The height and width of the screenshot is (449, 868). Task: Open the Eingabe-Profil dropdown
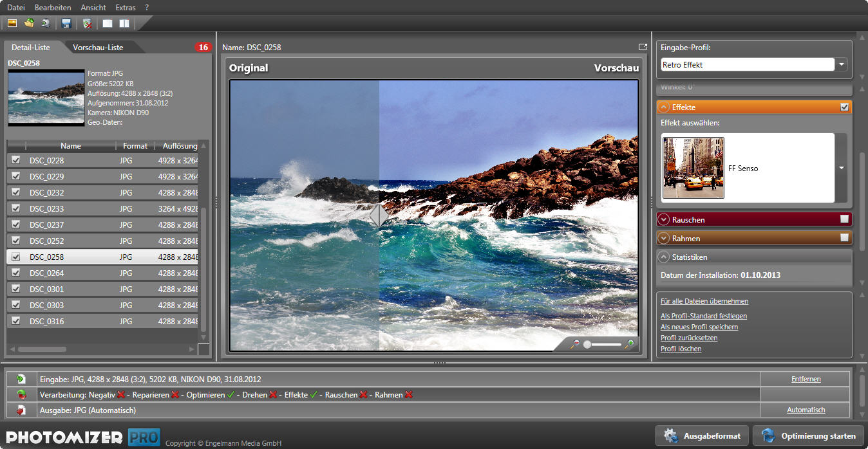[x=842, y=65]
